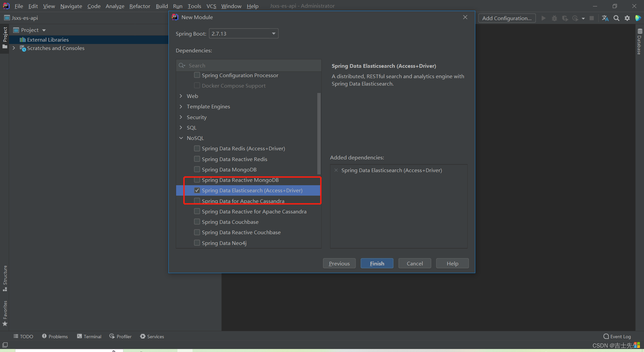Click the dependencies list scrollbar

coord(319,133)
